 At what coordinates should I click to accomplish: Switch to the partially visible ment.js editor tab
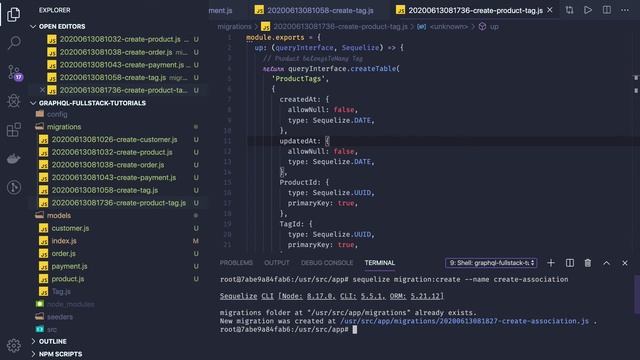tap(220, 10)
